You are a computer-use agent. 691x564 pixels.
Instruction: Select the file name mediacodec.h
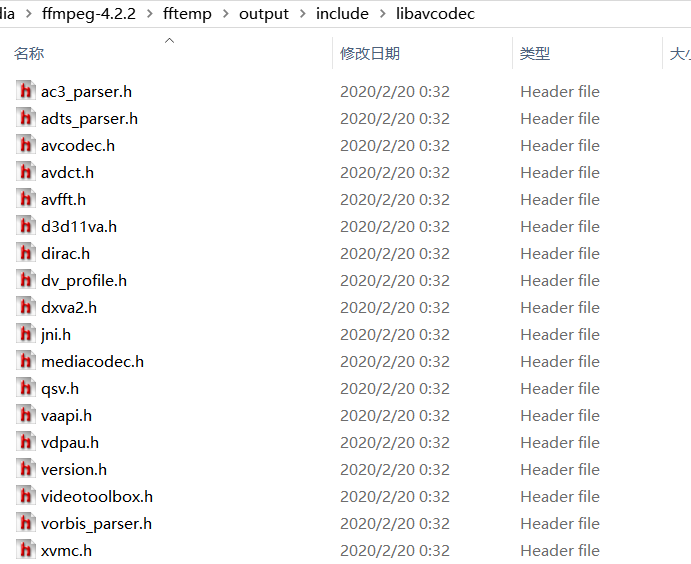[93, 362]
